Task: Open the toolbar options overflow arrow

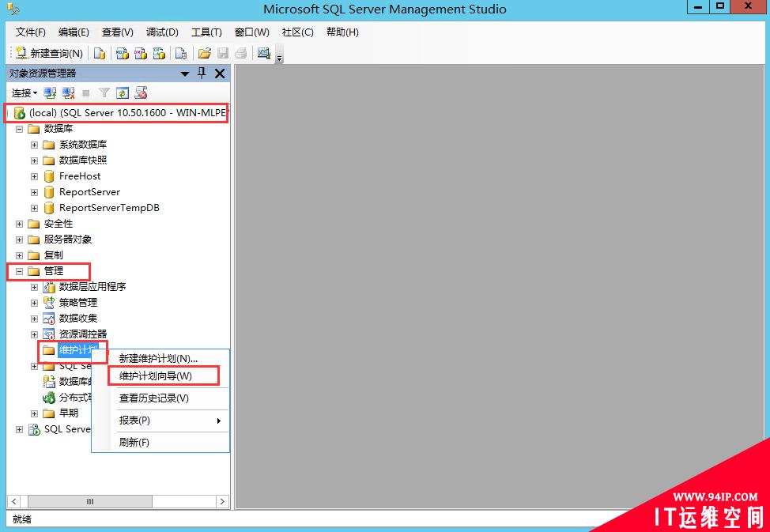Action: pos(279,58)
